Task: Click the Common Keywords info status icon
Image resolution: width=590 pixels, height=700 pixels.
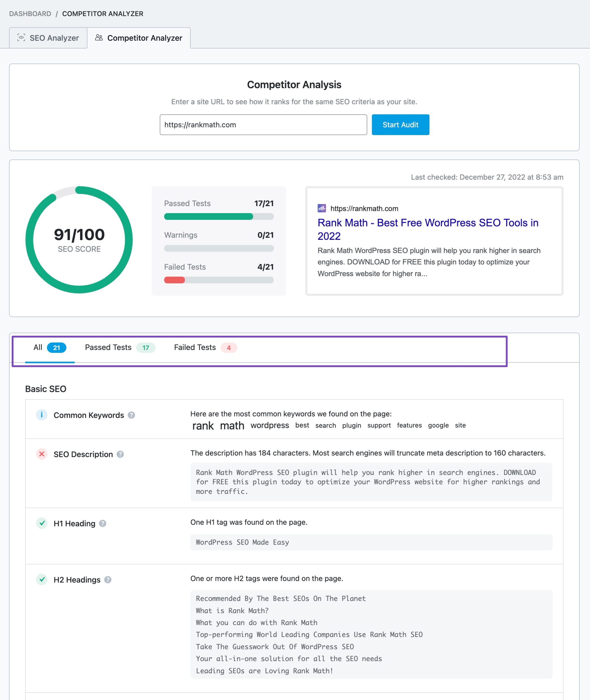Action: tap(42, 415)
